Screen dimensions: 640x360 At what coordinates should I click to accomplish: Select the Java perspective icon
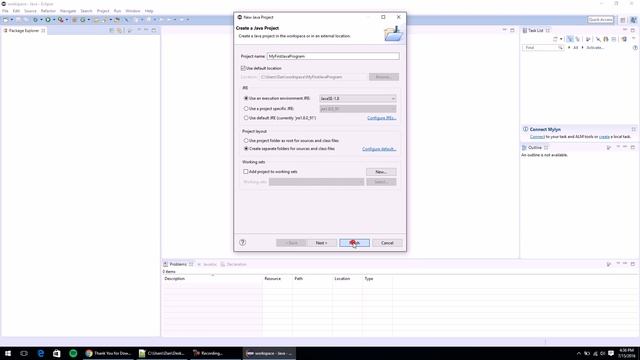click(x=633, y=20)
